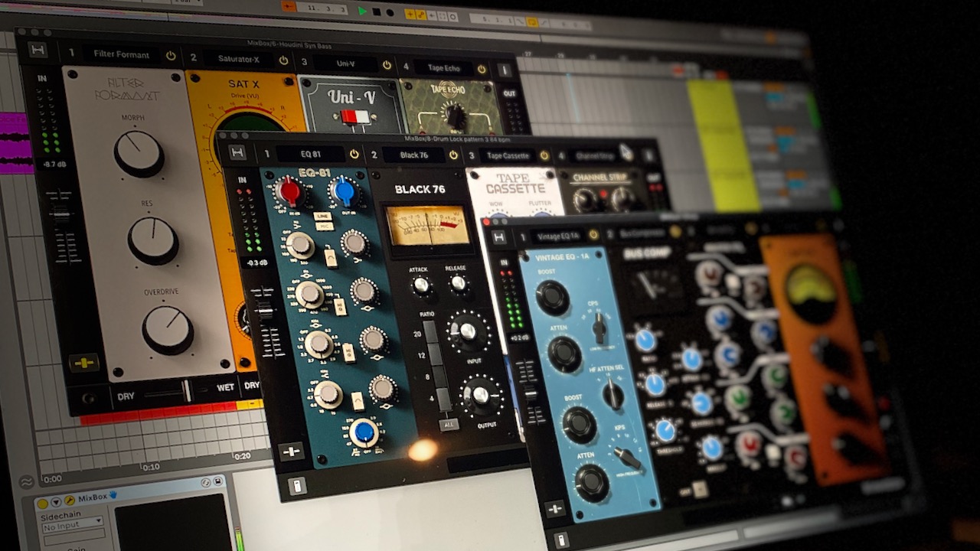980x551 pixels.
Task: Click the MixBox logo icon in the Drum Lock pattern window
Action: pos(238,153)
